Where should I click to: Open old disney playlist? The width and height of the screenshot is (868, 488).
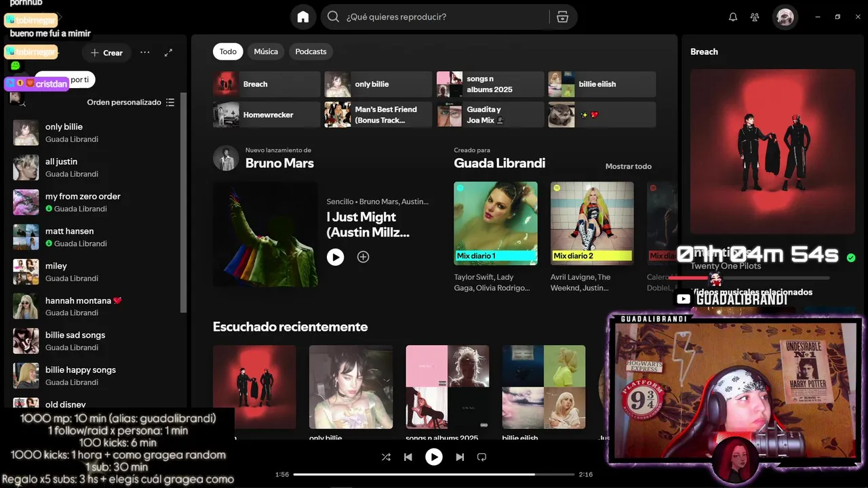click(94, 403)
